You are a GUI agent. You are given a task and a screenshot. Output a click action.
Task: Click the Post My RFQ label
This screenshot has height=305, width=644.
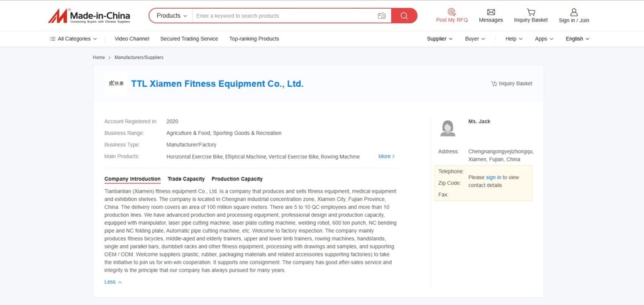452,20
